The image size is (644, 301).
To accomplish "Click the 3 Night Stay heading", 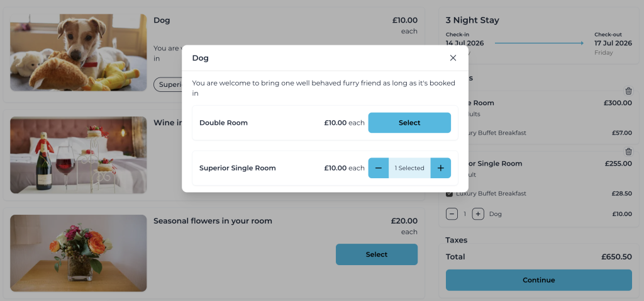I will (x=472, y=20).
